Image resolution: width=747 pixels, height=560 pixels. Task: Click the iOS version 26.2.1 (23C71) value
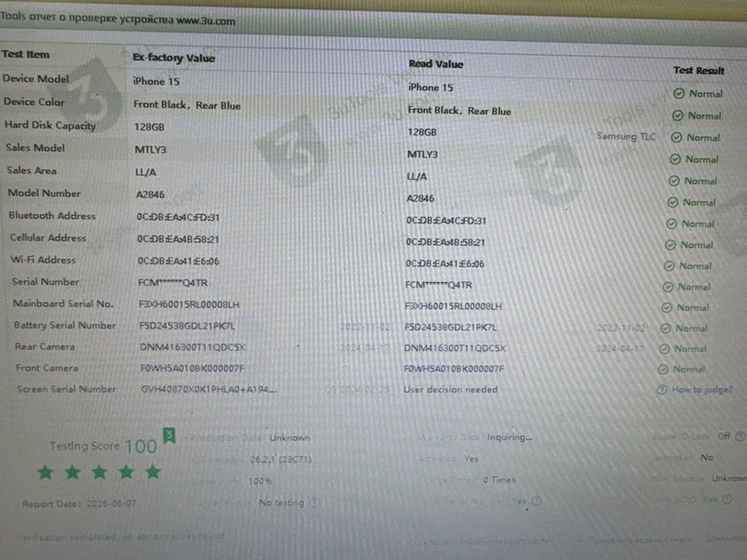[x=280, y=459]
